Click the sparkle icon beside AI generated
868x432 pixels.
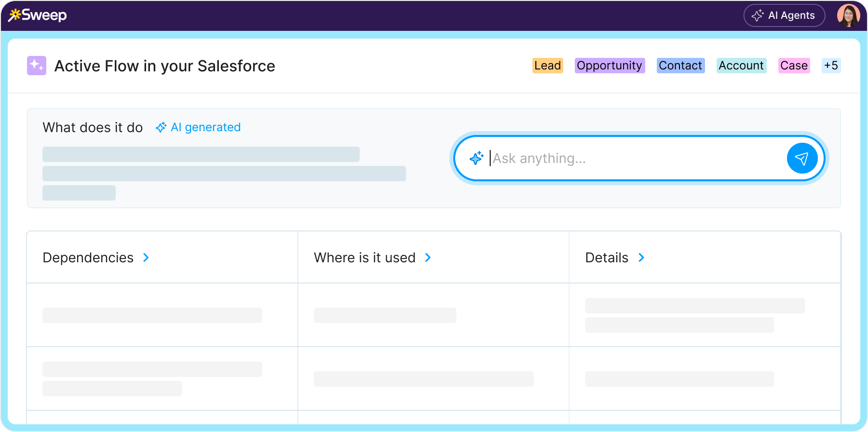(161, 127)
